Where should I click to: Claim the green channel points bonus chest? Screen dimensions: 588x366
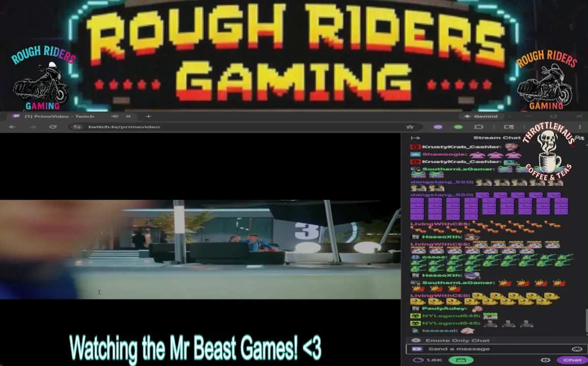pyautogui.click(x=461, y=360)
